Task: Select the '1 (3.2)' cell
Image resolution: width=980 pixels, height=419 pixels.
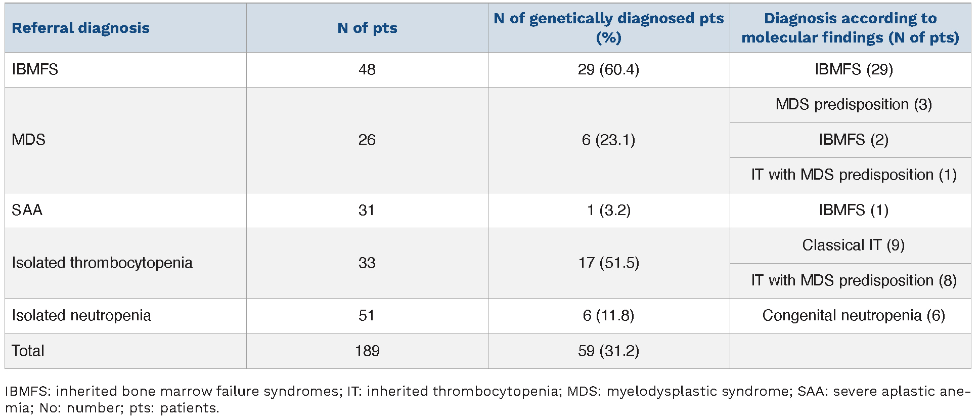Action: [608, 210]
